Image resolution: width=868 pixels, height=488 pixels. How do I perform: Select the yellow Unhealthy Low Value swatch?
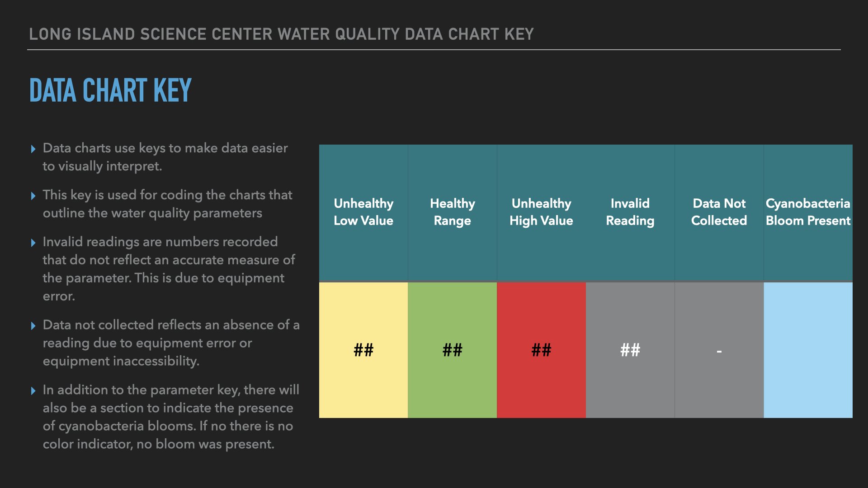coord(363,350)
